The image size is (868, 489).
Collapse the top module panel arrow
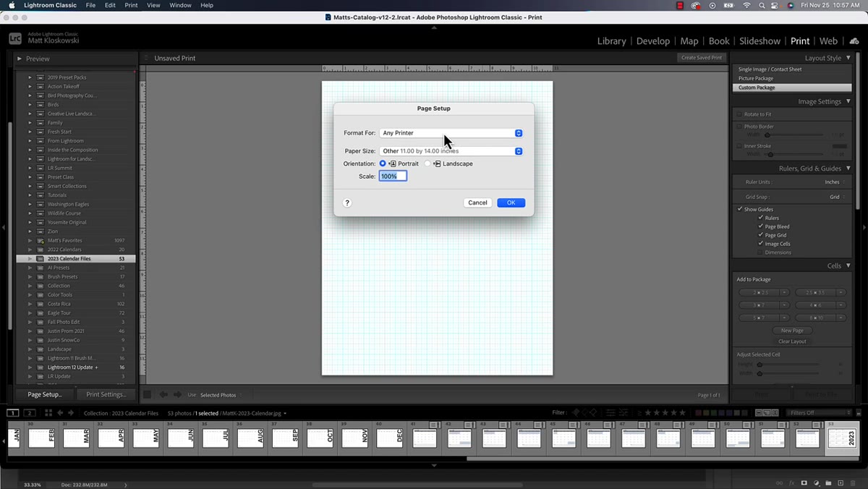(x=434, y=27)
